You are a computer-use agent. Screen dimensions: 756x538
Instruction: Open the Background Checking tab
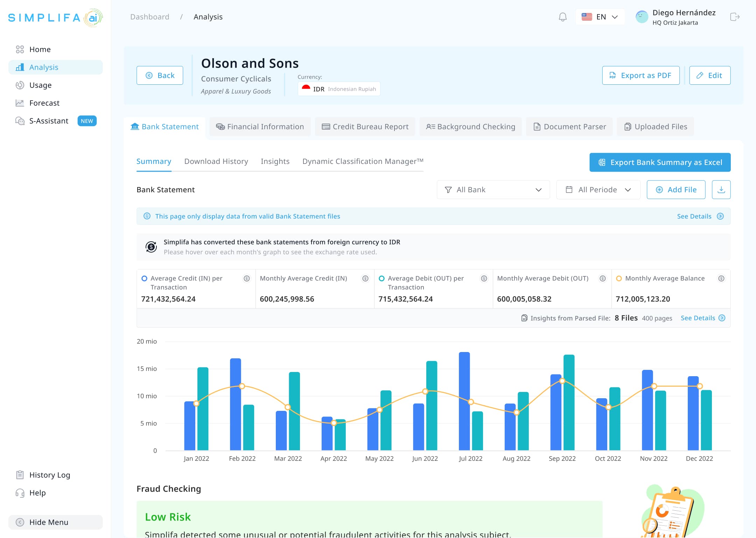click(470, 126)
